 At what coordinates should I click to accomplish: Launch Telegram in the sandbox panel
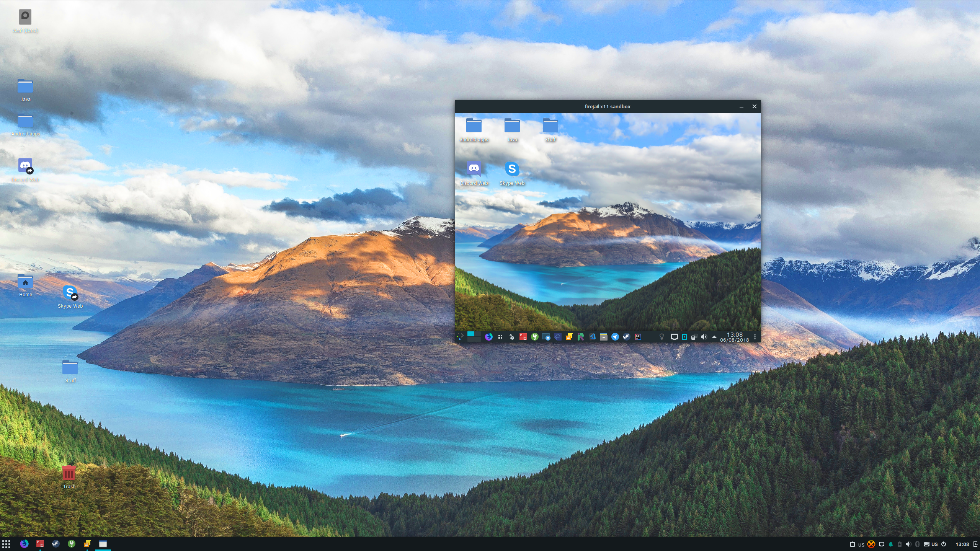tap(615, 337)
